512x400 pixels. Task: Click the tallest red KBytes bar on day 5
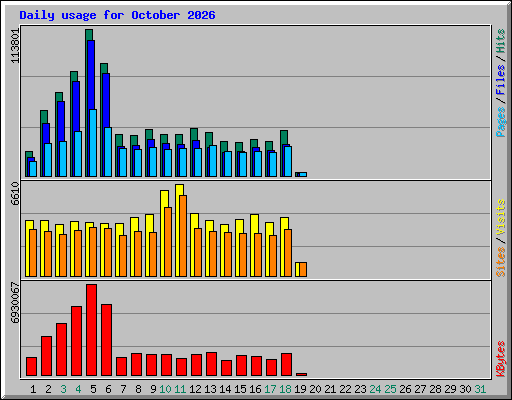click(91, 330)
